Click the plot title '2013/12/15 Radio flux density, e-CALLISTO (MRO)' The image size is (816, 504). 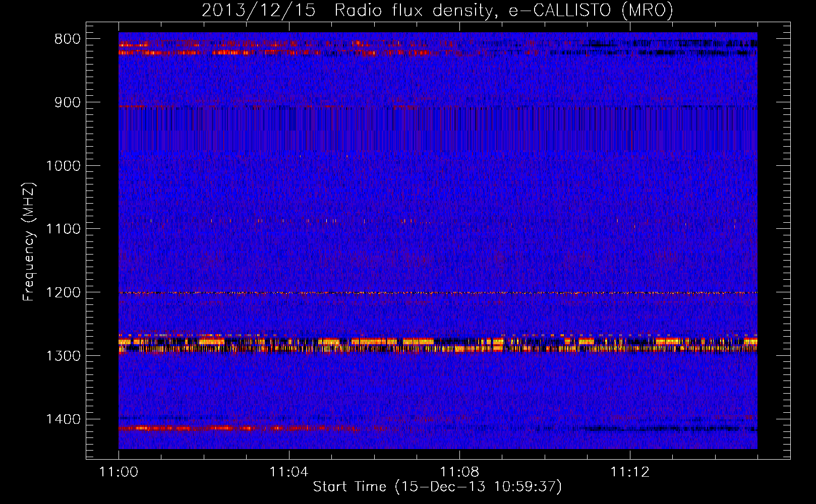click(x=437, y=11)
